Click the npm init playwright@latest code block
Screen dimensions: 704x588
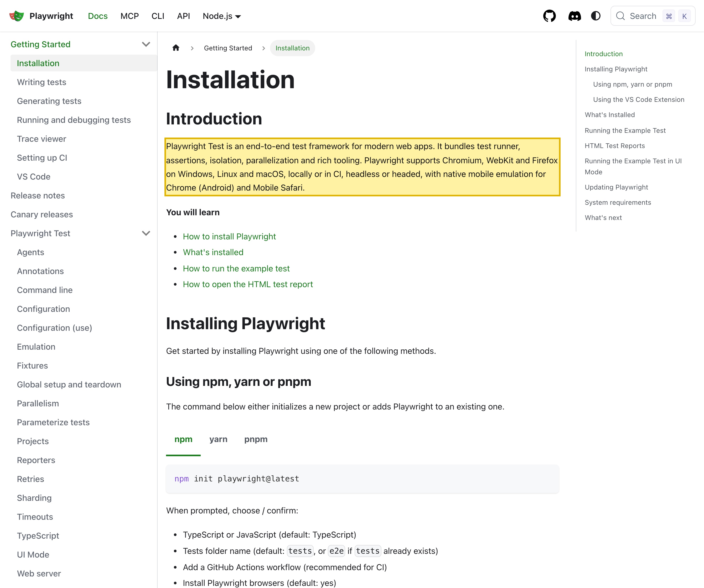(363, 479)
